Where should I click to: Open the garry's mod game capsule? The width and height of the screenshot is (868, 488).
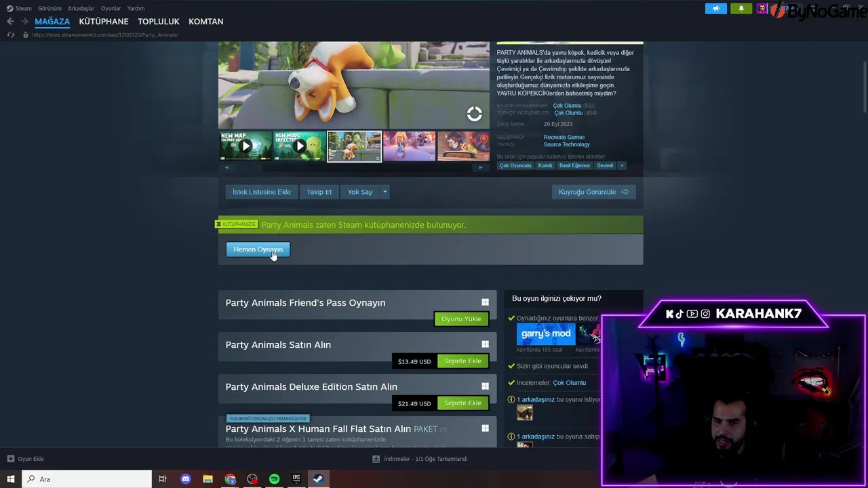(x=546, y=334)
